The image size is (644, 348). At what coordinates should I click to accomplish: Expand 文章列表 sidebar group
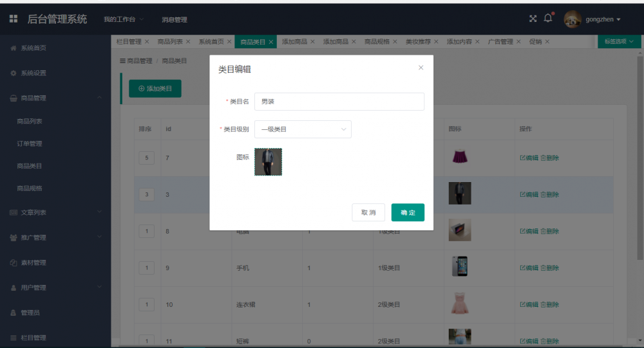coord(55,212)
